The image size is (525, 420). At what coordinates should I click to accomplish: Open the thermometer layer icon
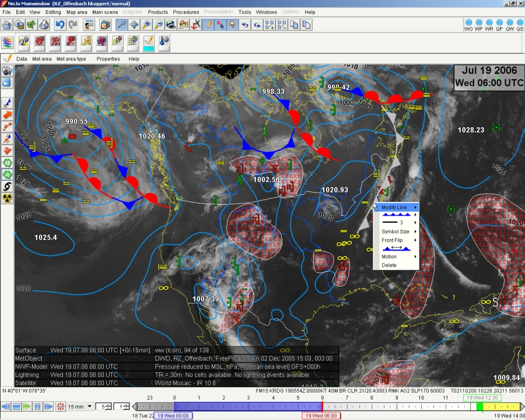click(164, 43)
